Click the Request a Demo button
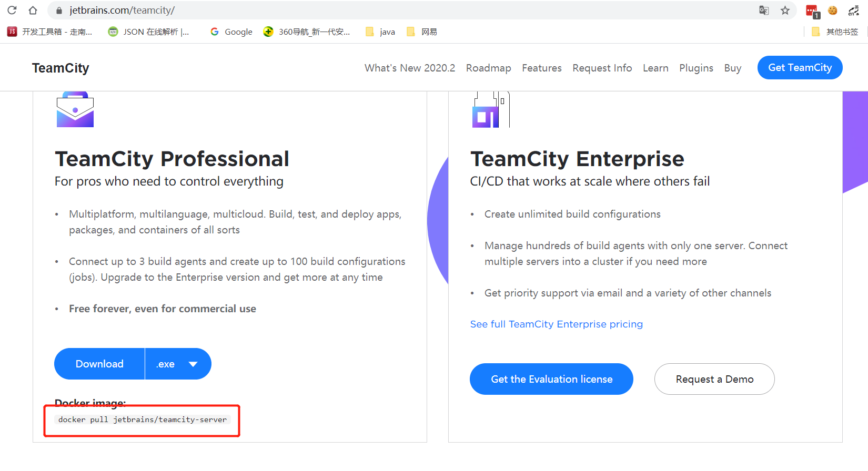This screenshot has height=471, width=868. [714, 379]
